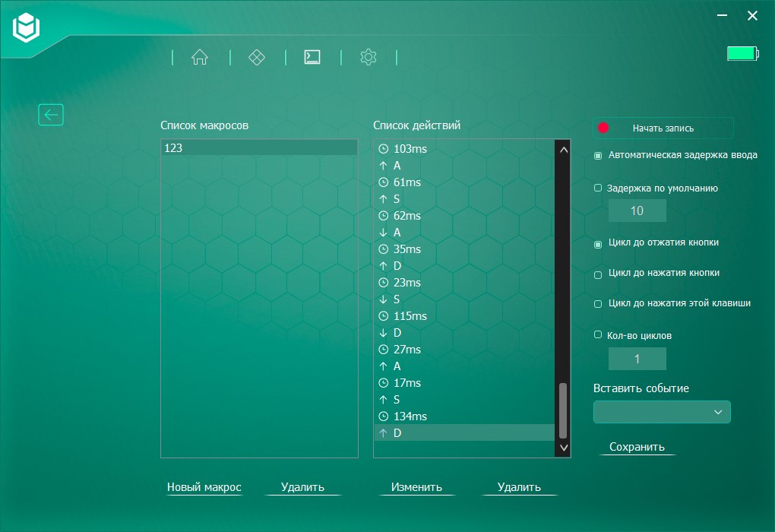Select the 115ms delay row
Viewport: 775px width, 532px height.
(464, 316)
